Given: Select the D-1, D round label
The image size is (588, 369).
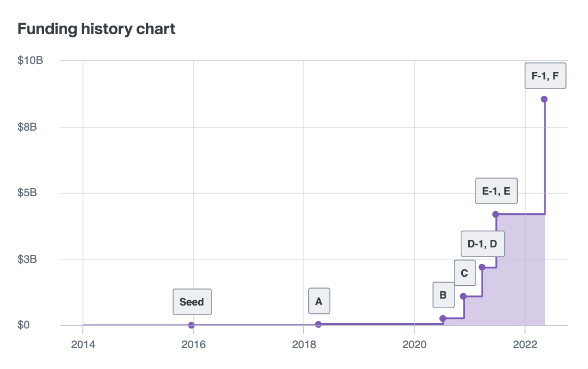Looking at the screenshot, I should coord(482,244).
